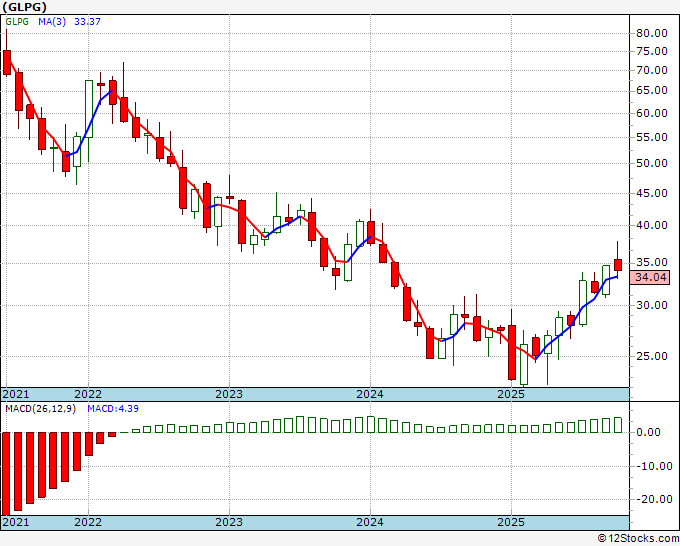Click the tall green candlestick at start of 2022
Image resolution: width=680 pixels, height=546 pixels.
click(89, 109)
